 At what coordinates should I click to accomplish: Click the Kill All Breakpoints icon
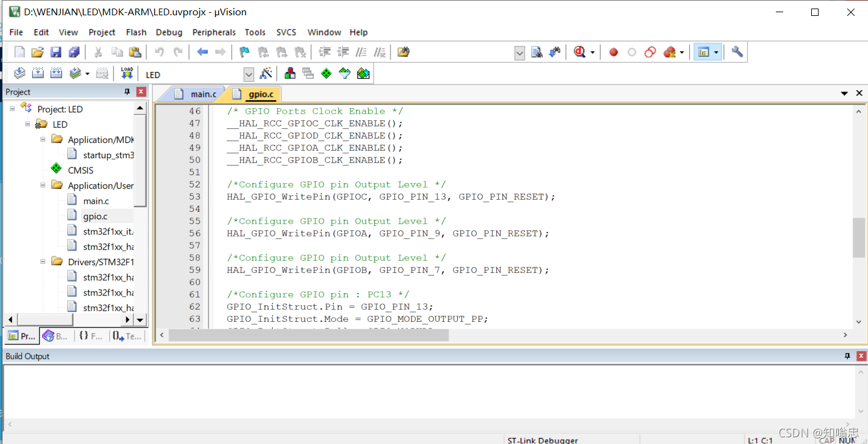click(670, 53)
